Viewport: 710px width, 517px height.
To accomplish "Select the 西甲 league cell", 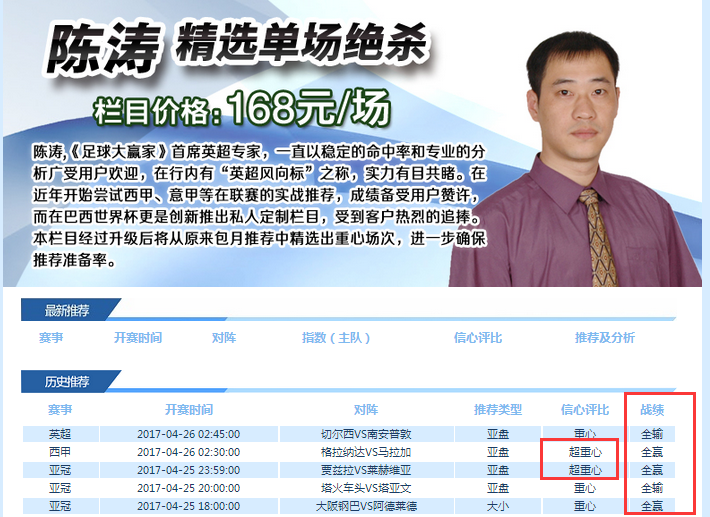I will click(60, 452).
